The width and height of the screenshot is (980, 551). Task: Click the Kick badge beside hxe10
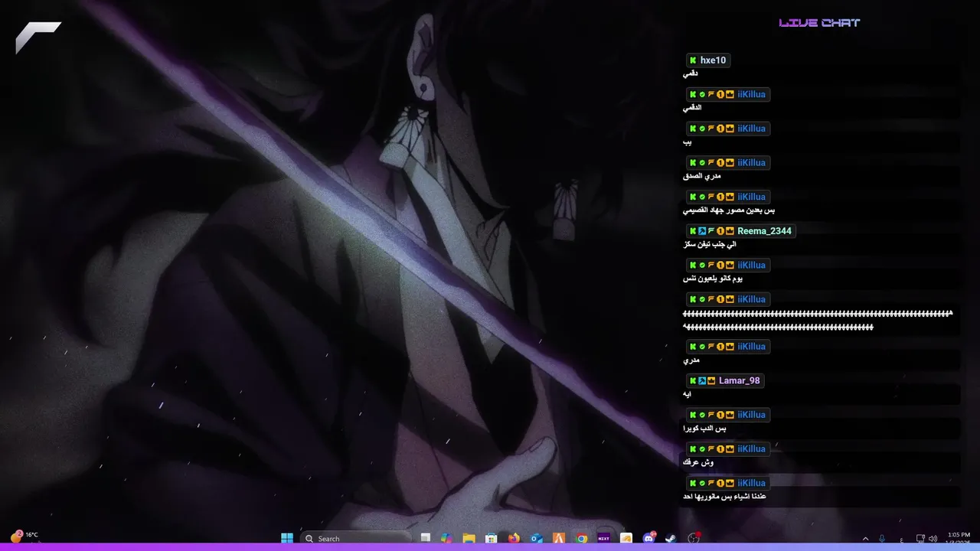693,60
